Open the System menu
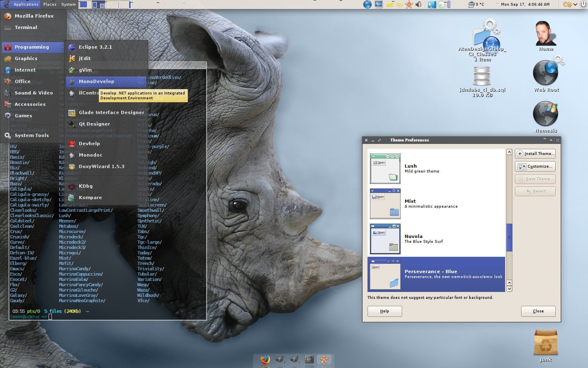588x368 pixels. pyautogui.click(x=69, y=4)
